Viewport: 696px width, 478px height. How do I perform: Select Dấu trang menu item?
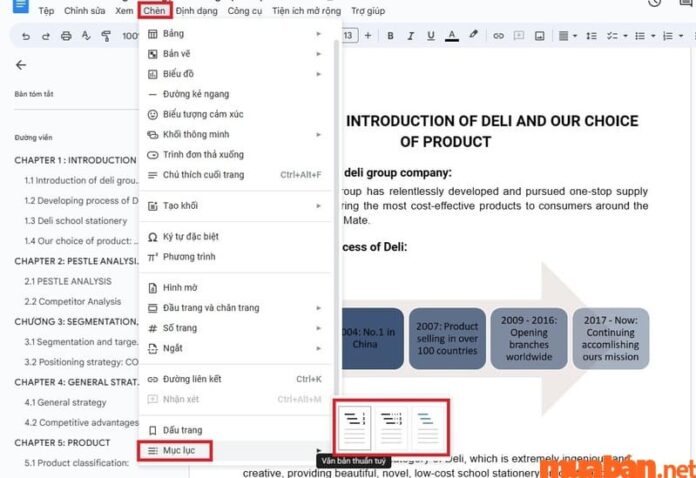(235, 430)
